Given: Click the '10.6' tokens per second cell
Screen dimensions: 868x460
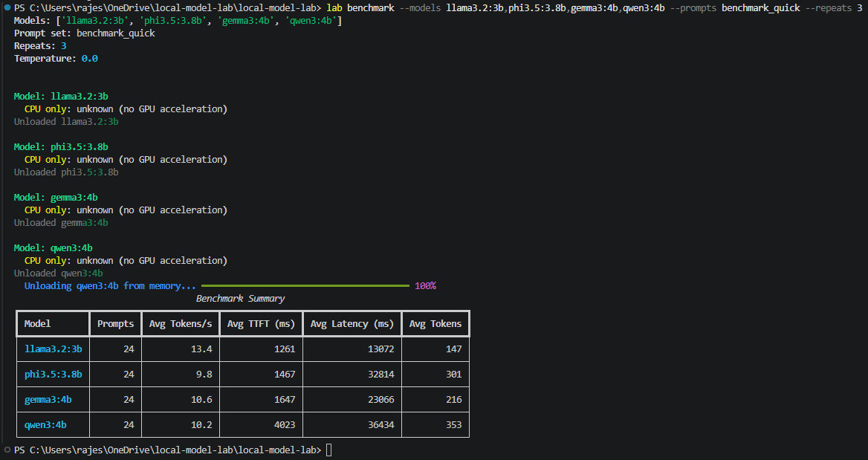Looking at the screenshot, I should (201, 400).
